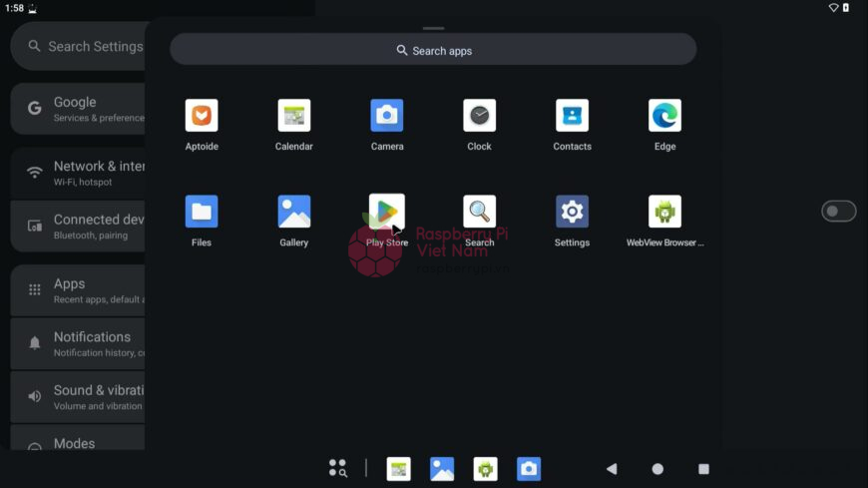This screenshot has width=868, height=488.
Task: Open the Search app with magnifier icon
Action: click(480, 212)
